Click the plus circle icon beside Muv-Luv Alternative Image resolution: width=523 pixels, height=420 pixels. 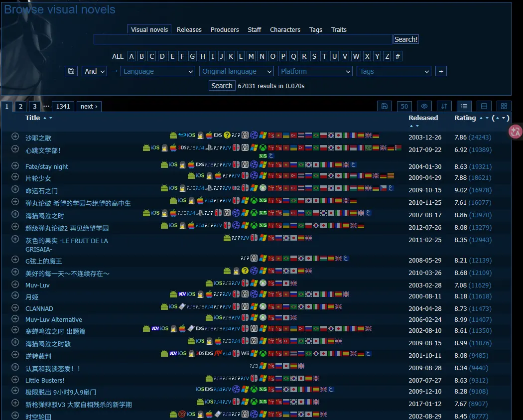pyautogui.click(x=15, y=318)
